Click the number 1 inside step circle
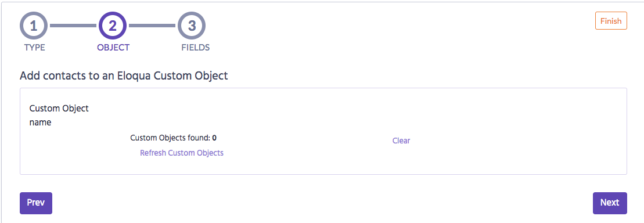The height and width of the screenshot is (223, 644). tap(34, 26)
